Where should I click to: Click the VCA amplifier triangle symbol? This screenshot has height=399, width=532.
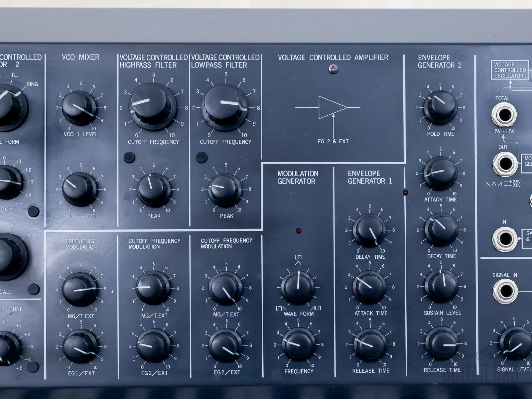(x=332, y=107)
